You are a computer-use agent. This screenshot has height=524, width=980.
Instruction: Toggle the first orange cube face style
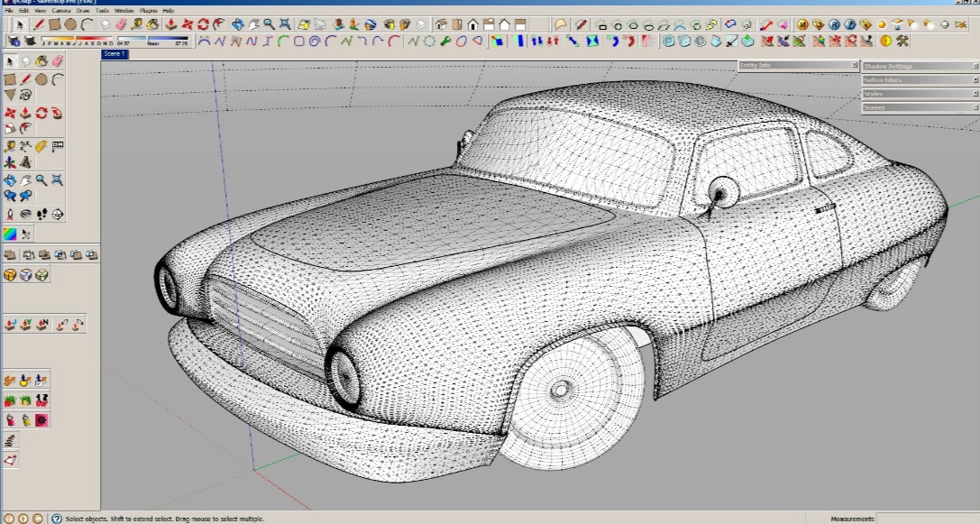coord(10,274)
